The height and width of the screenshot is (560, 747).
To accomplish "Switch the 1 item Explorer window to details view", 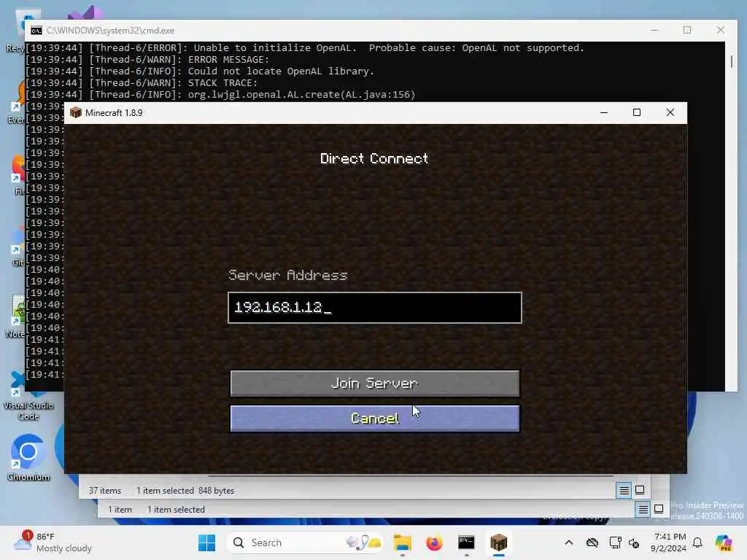I will pyautogui.click(x=643, y=510).
